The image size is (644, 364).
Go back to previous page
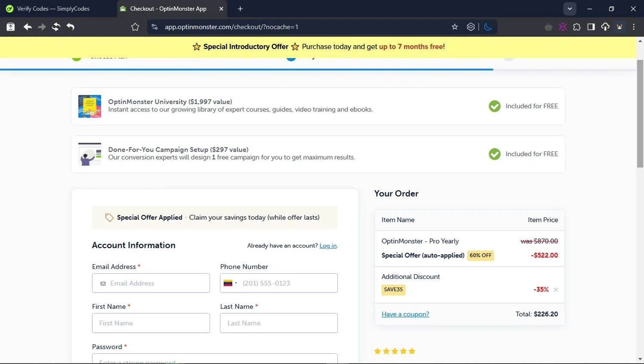[27, 27]
